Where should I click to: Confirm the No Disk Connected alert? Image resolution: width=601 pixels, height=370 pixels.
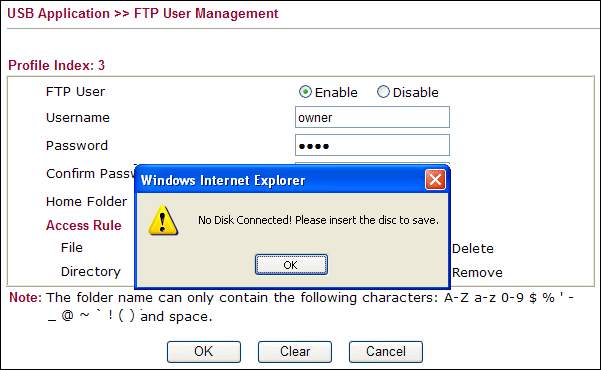[291, 265]
